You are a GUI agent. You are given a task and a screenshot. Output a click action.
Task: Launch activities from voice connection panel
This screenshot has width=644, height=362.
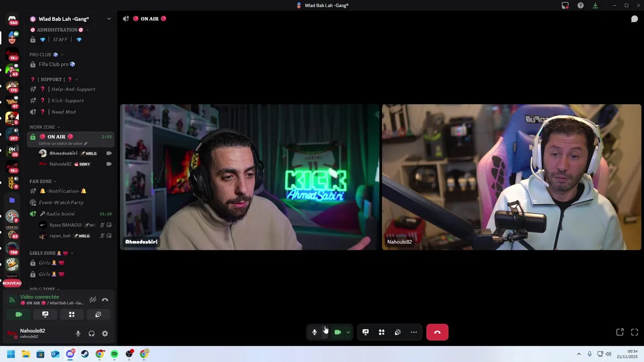71,314
